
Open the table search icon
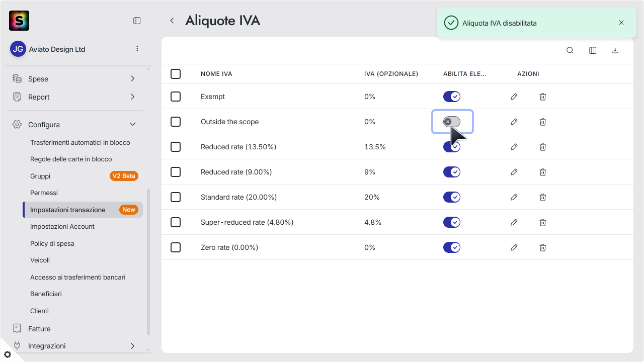[x=570, y=50]
